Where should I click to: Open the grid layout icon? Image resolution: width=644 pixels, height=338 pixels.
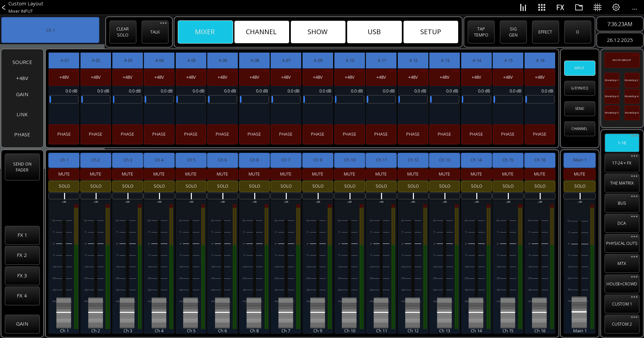coord(541,7)
